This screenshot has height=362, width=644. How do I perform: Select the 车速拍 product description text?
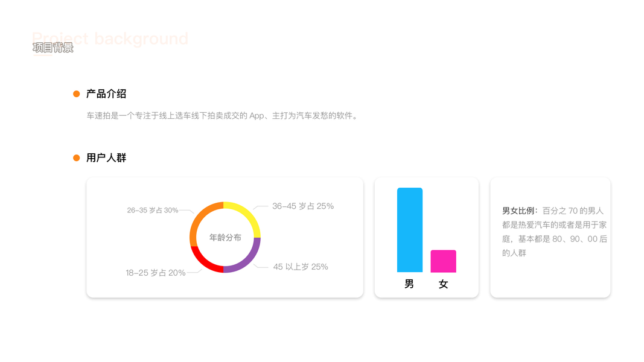[222, 116]
